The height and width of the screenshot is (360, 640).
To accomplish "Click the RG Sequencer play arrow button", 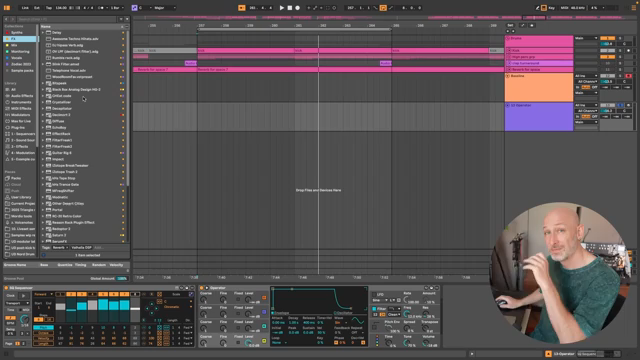I will [x=23, y=296].
